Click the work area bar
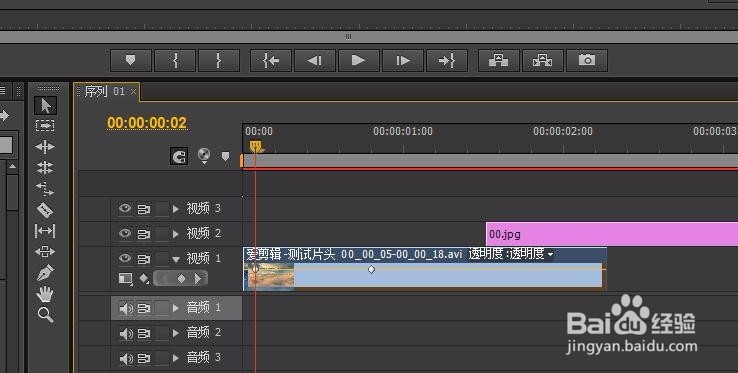This screenshot has height=373, width=738. 490,161
